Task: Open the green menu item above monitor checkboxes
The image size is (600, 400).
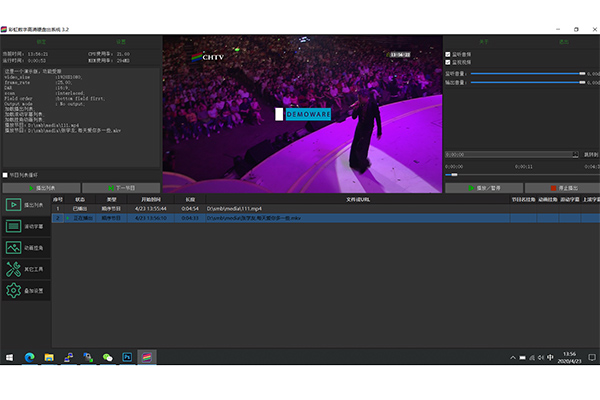Action: pos(484,42)
